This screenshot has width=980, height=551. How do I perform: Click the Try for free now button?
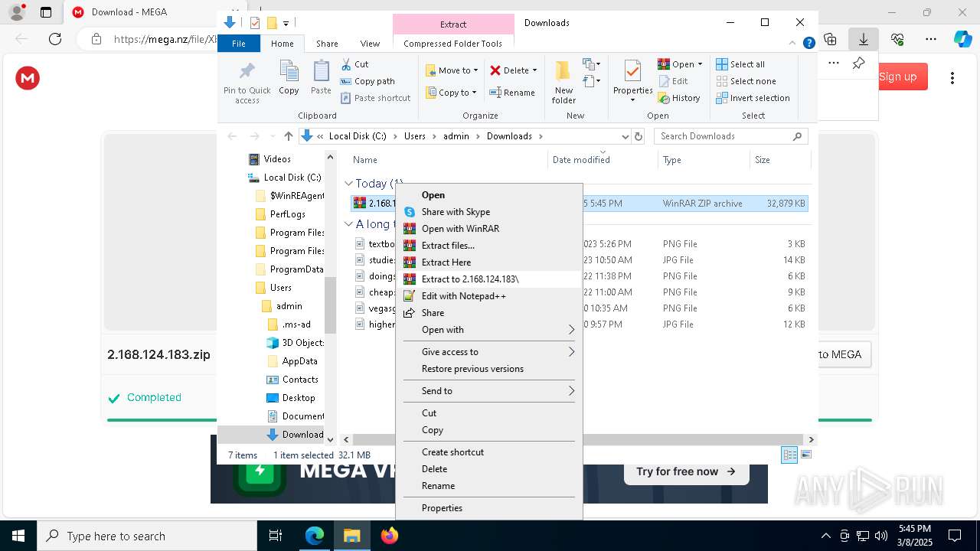685,471
